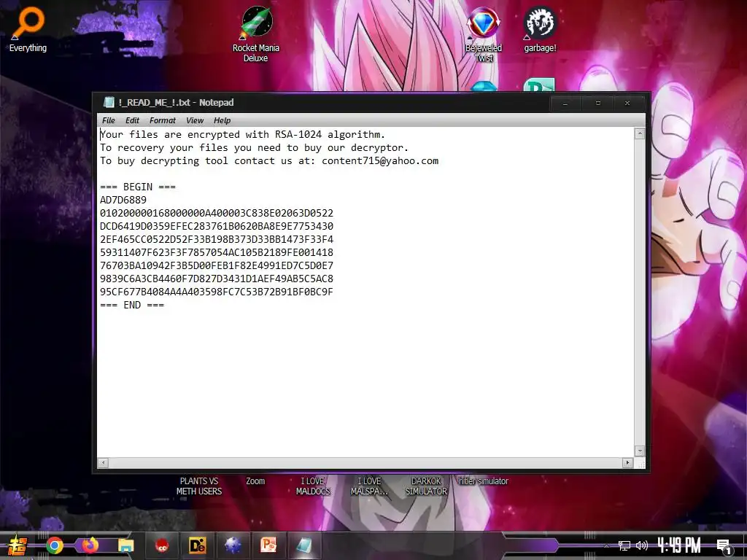Open the Notepad View menu
This screenshot has height=560, width=747.
(x=194, y=120)
